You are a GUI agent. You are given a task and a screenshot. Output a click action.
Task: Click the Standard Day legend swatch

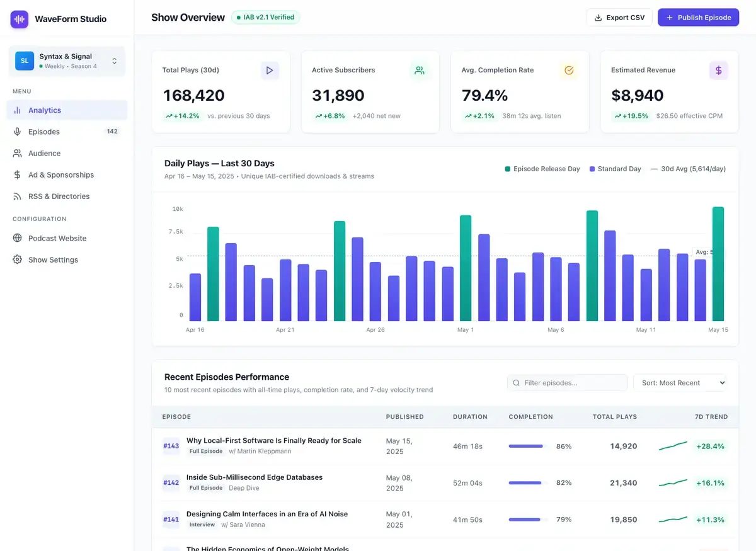pos(592,169)
